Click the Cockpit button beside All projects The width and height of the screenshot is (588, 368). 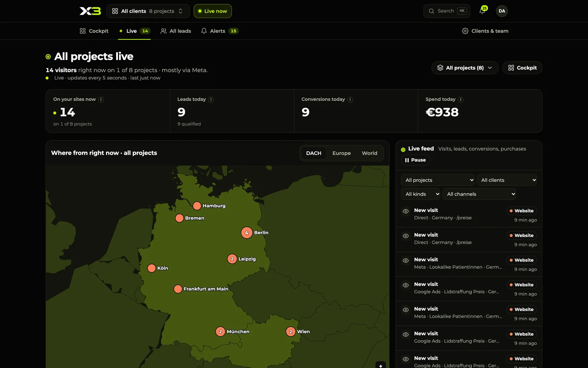[x=522, y=68]
